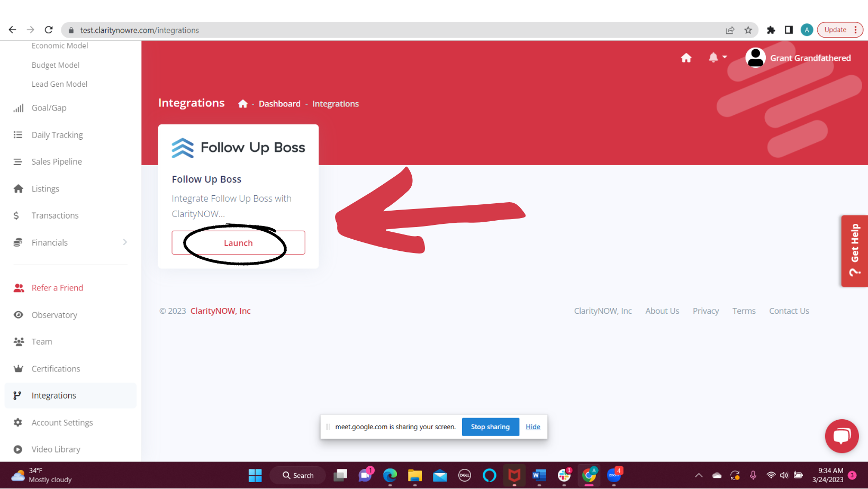Toggle the browser side panel icon
868x489 pixels.
point(789,30)
